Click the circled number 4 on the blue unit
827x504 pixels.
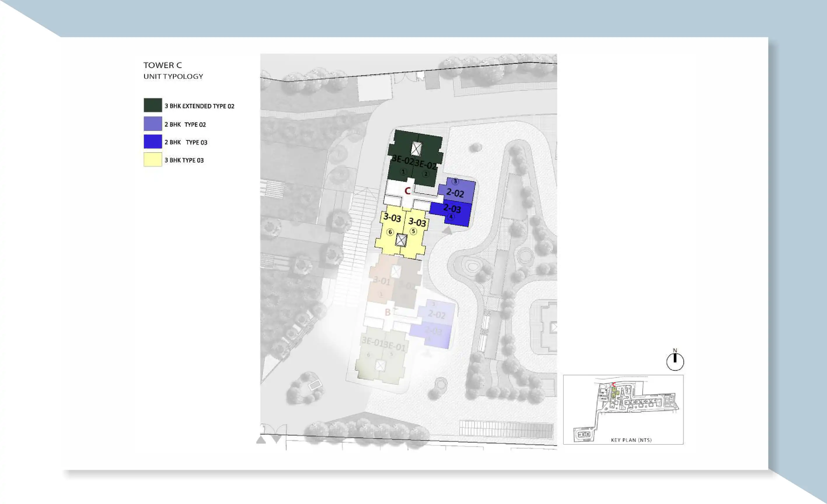pyautogui.click(x=451, y=217)
